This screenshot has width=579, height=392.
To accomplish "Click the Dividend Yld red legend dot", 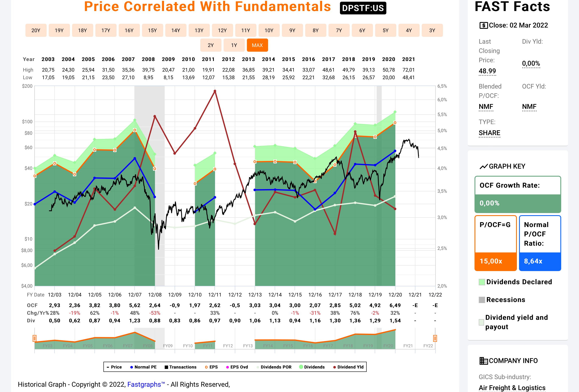I will (x=335, y=367).
